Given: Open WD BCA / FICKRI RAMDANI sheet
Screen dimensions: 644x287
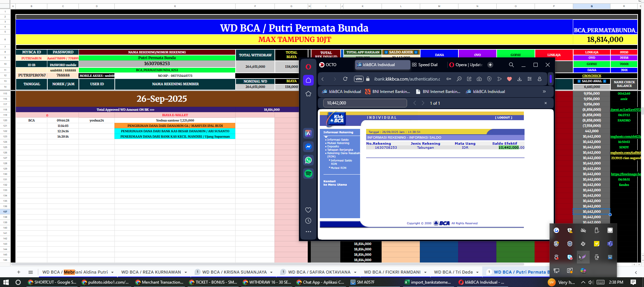Looking at the screenshot, I should tap(392, 272).
